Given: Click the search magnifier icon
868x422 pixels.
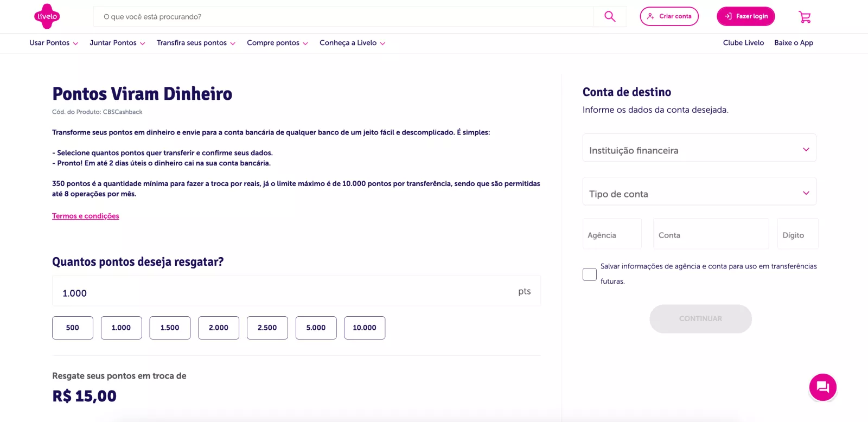Looking at the screenshot, I should [610, 17].
